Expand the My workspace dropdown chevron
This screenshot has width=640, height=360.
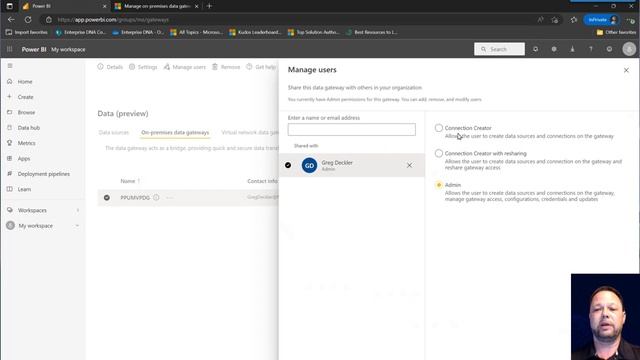(77, 226)
